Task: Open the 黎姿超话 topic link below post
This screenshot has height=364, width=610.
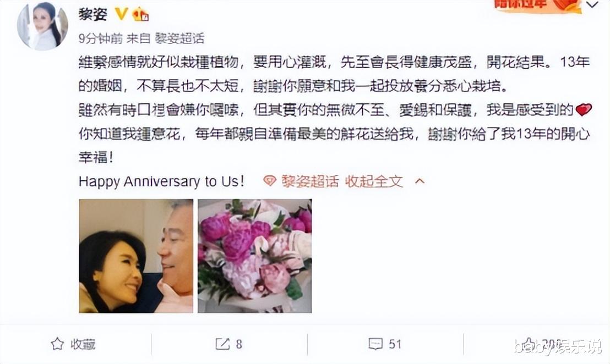Action: pos(309,181)
